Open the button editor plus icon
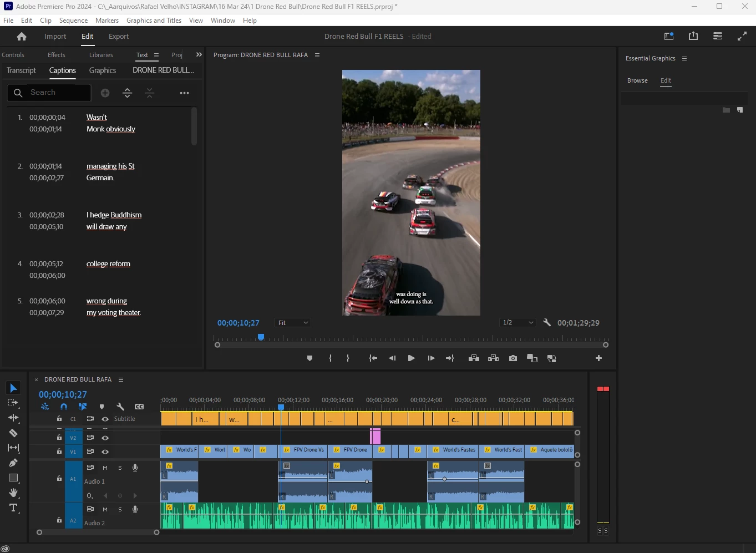 [598, 358]
